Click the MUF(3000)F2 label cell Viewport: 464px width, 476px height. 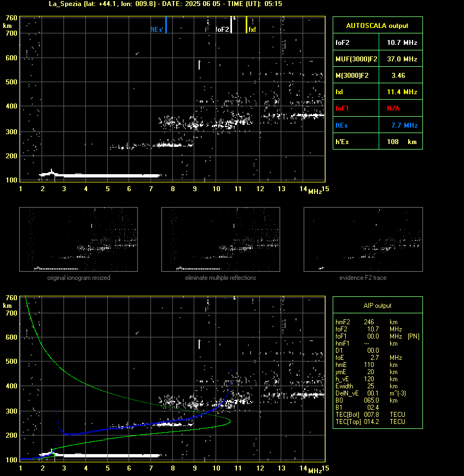356,59
